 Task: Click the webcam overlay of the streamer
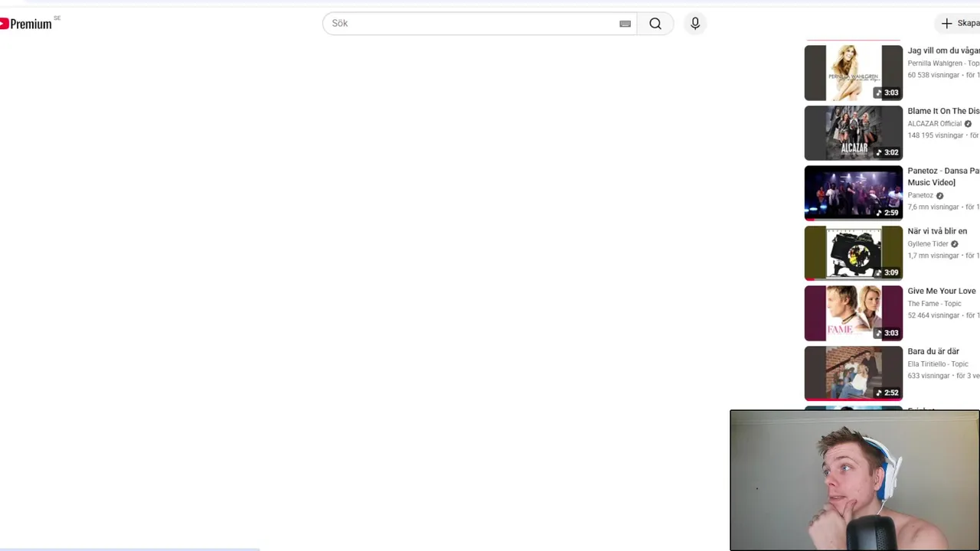854,481
